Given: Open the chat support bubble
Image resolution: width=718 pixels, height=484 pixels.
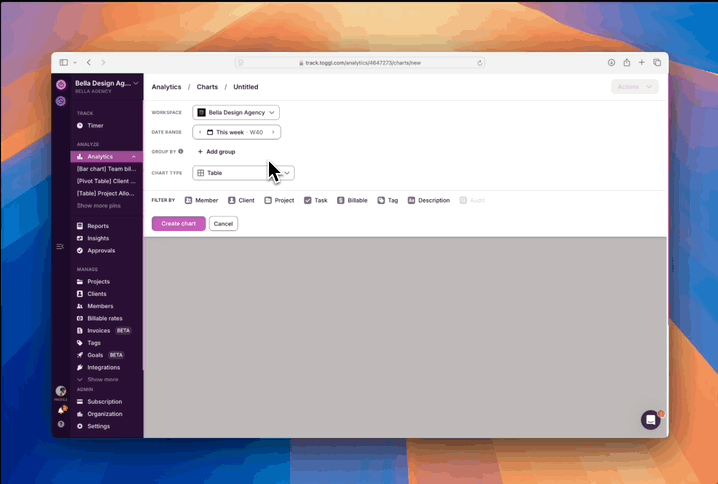Looking at the screenshot, I should [x=650, y=420].
